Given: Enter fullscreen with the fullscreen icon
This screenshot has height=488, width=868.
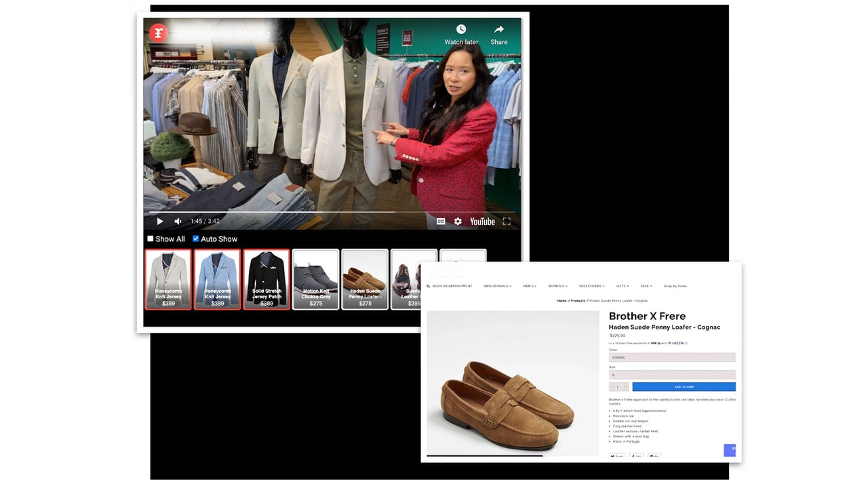Looking at the screenshot, I should (507, 221).
